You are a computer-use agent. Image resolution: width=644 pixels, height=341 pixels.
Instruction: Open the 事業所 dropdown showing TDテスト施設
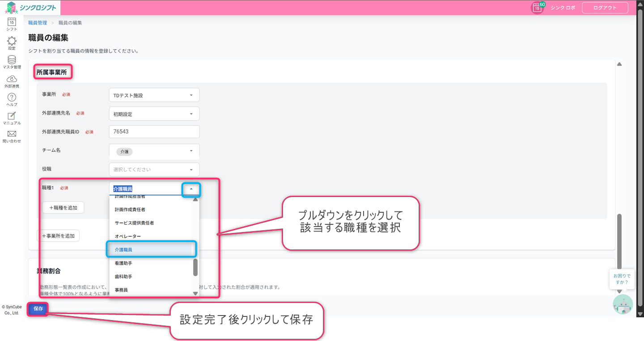point(154,95)
